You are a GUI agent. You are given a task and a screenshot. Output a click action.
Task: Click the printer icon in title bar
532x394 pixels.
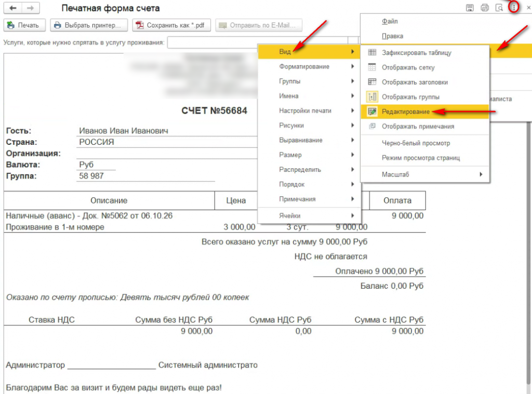tap(485, 8)
